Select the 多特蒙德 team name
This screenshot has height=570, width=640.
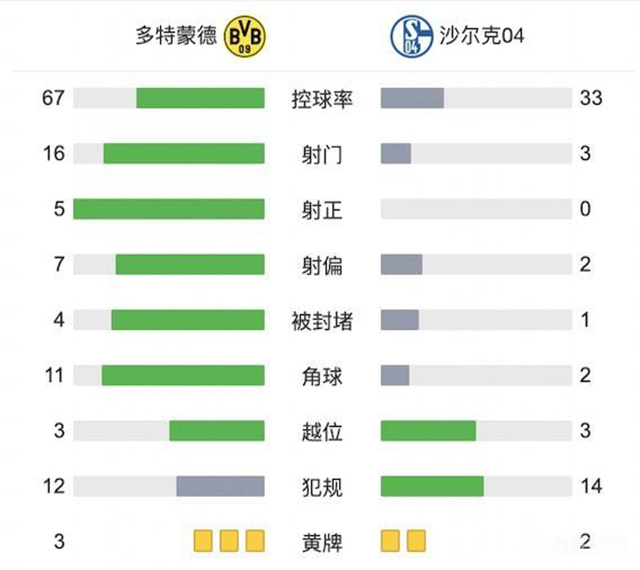(x=177, y=37)
